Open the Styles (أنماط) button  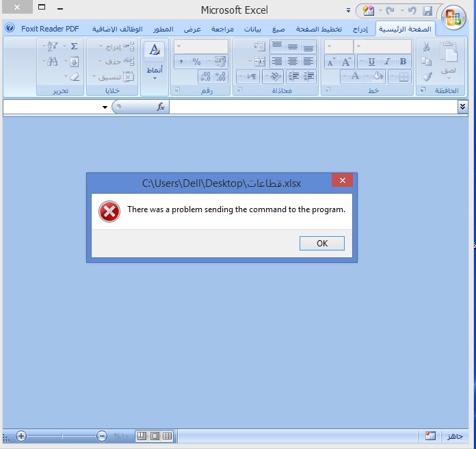coord(155,62)
